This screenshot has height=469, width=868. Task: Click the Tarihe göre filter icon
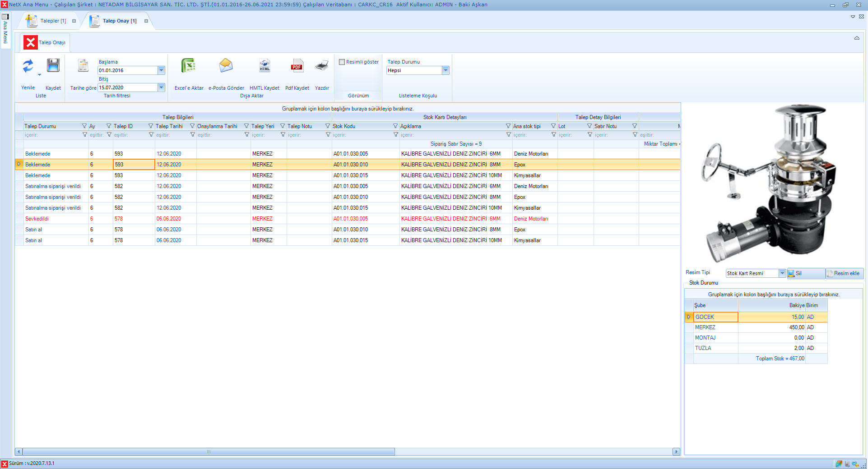83,66
